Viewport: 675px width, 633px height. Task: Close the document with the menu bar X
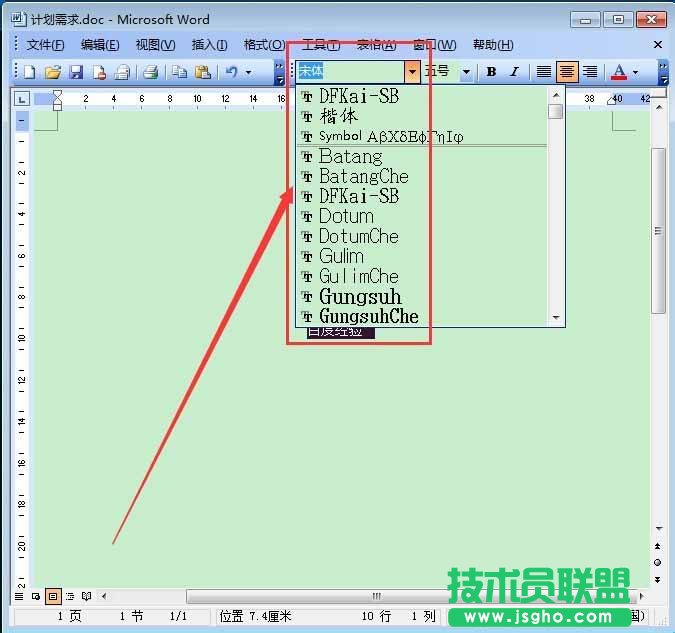point(657,44)
